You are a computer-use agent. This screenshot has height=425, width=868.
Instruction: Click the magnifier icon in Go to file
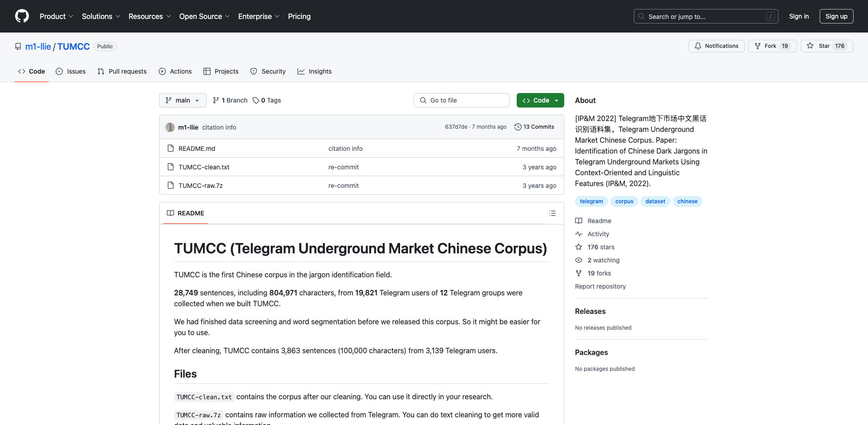click(423, 100)
